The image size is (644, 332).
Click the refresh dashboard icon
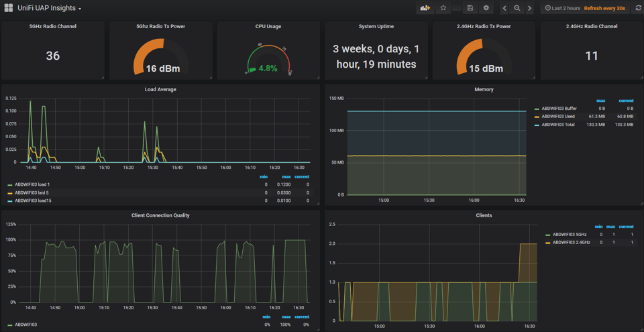pyautogui.click(x=638, y=8)
